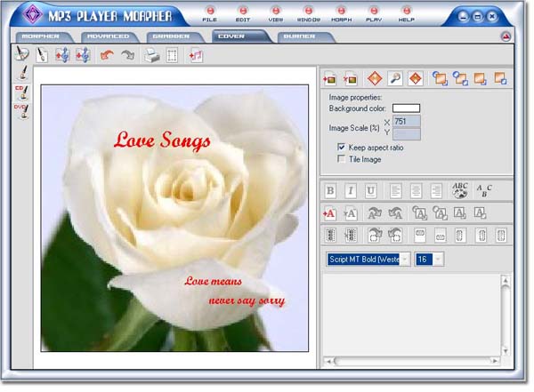534x392 pixels.
Task: Toggle Bold text formatting
Action: [330, 191]
